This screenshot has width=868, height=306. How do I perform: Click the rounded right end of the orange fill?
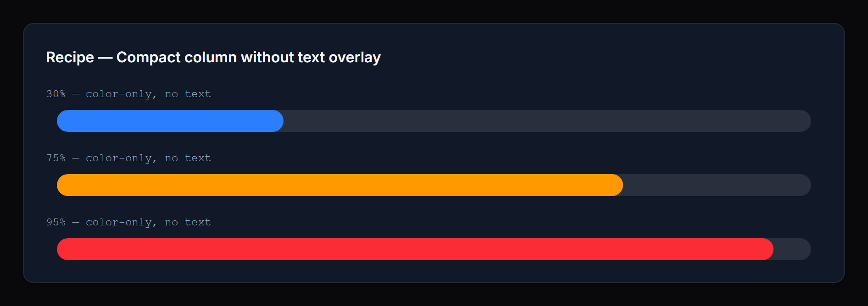pos(618,185)
